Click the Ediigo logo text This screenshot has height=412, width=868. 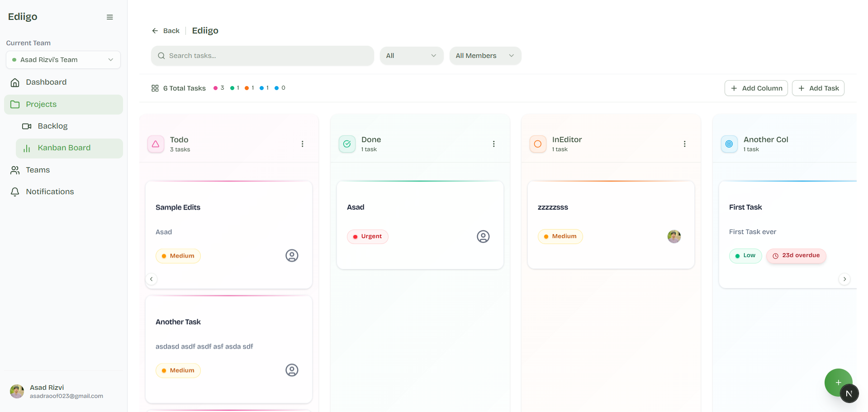tap(23, 17)
